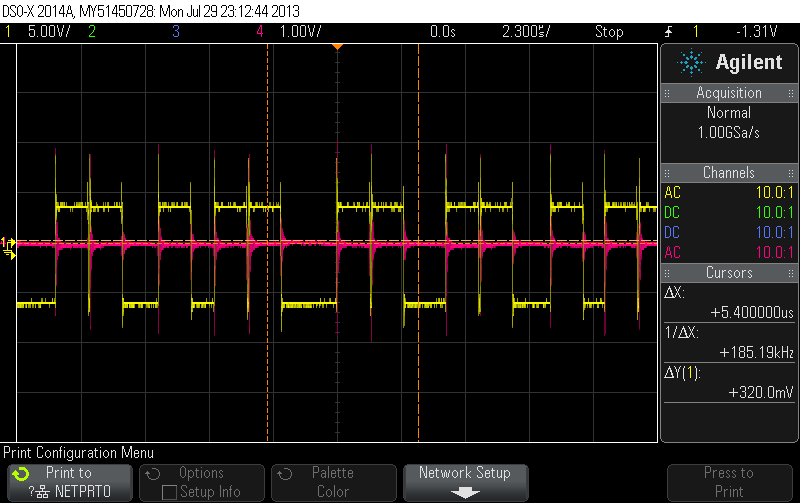
Task: Click the rotate icon in Options softkey
Action: tap(153, 474)
